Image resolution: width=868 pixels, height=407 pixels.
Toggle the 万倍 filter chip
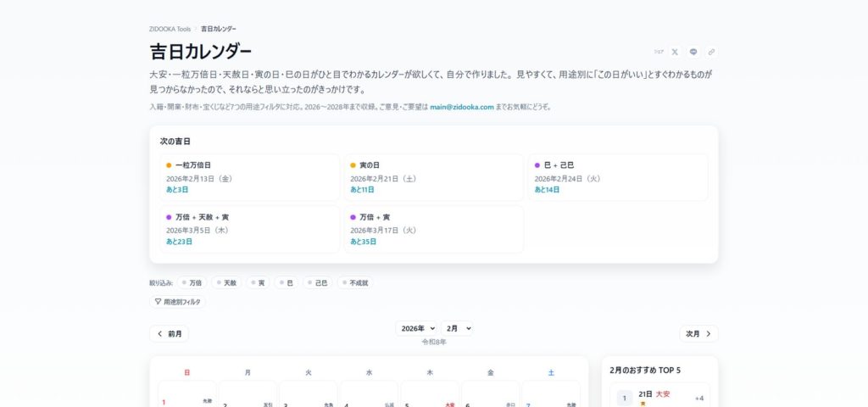[192, 282]
